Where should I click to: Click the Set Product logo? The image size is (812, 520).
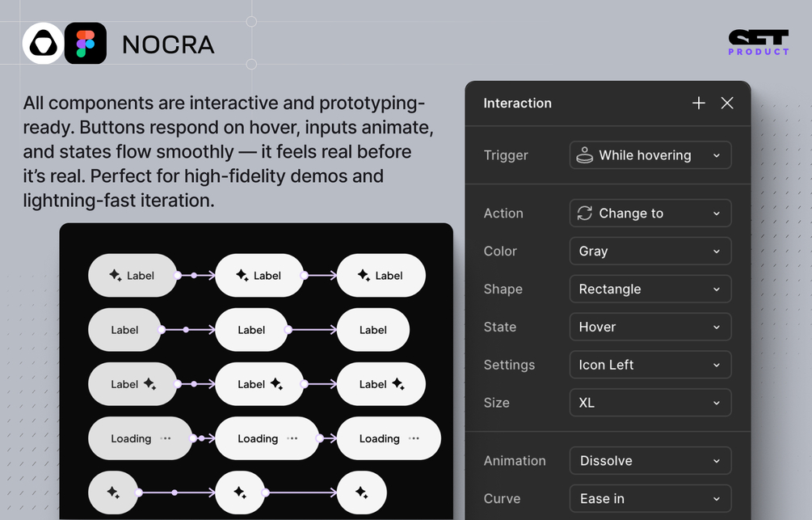pyautogui.click(x=758, y=43)
